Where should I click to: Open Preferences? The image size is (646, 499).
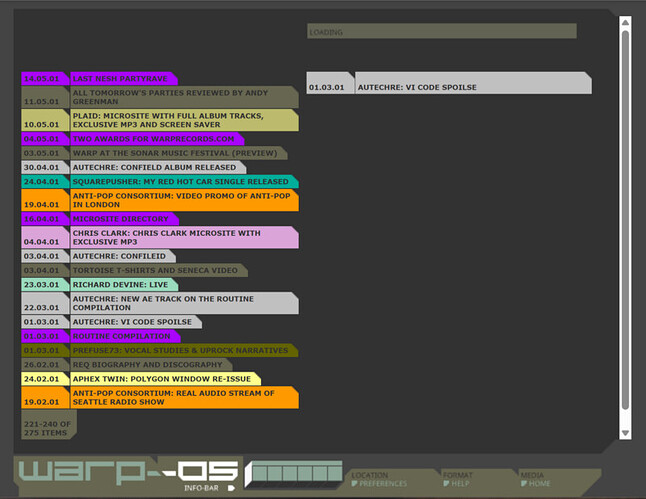pos(379,483)
